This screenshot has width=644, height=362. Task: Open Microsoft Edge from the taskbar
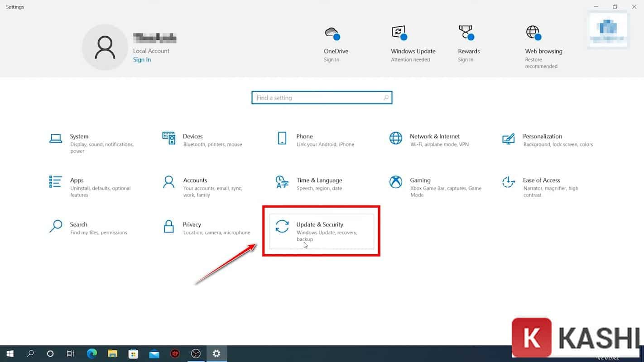91,353
